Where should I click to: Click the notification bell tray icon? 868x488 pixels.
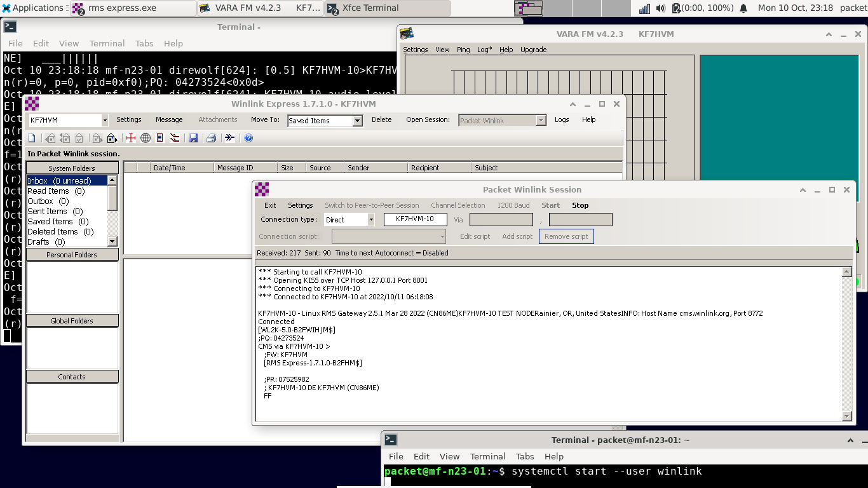(x=743, y=8)
